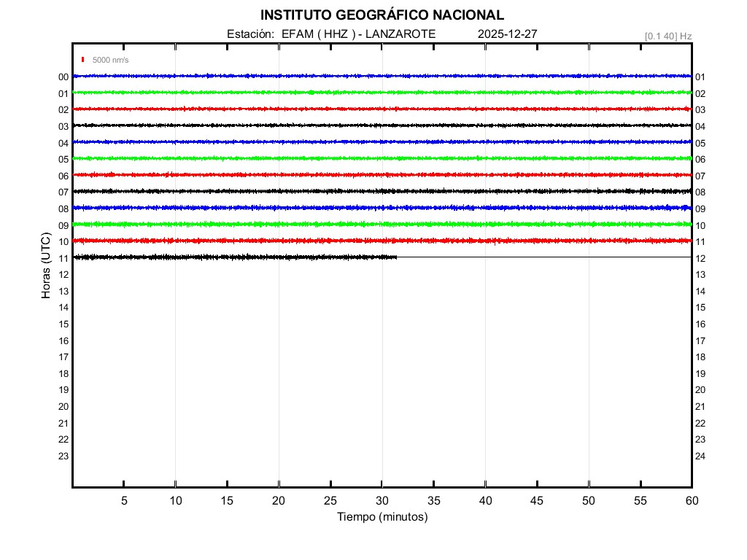Click the red 5000 nm/s scale bar
Viewport: 747px width, 560px height.
[84, 60]
